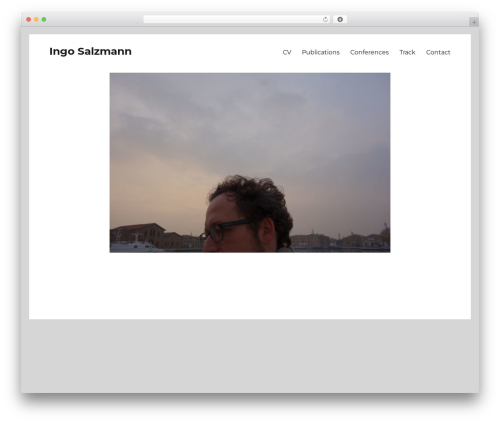Reload the page with refresh icon
The width and height of the screenshot is (500, 423).
pos(325,20)
